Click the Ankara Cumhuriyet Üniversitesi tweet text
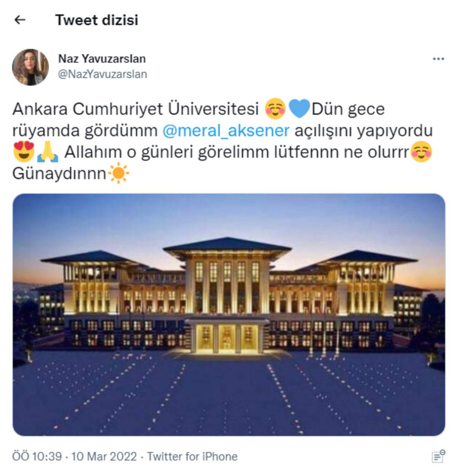 tap(136, 109)
